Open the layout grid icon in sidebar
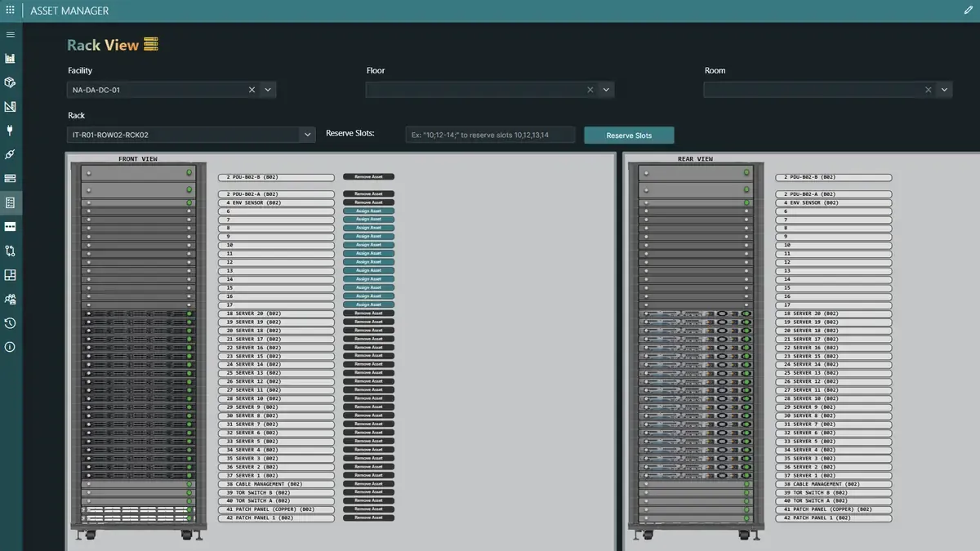Viewport: 980px width, 551px height. pyautogui.click(x=10, y=275)
